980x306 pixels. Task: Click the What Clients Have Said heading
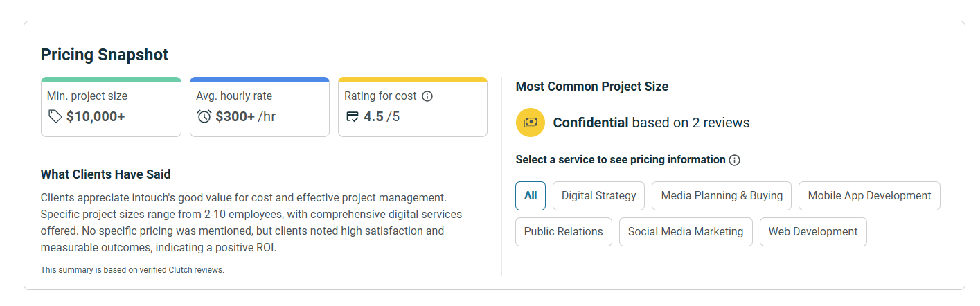(x=106, y=174)
